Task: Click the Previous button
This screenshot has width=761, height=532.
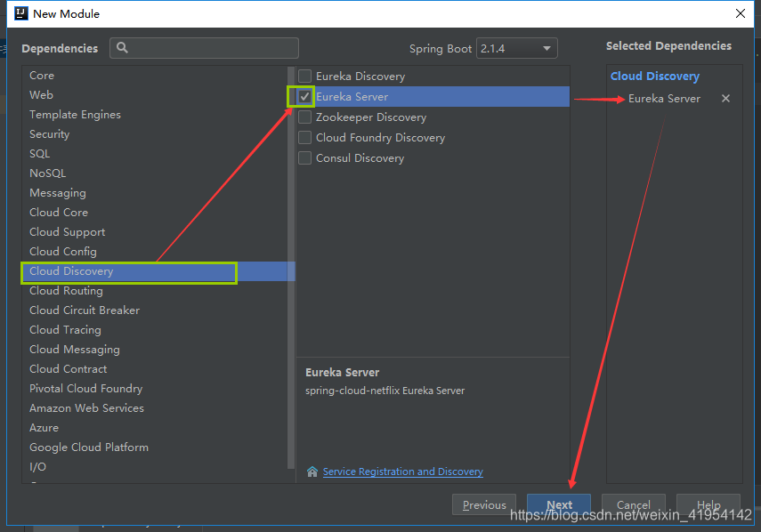Action: coord(484,504)
